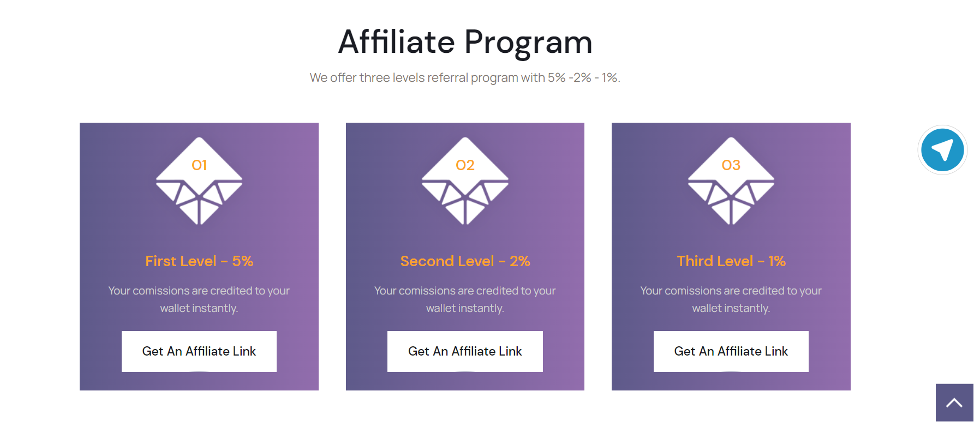Click the Second Level card commission description
This screenshot has height=427, width=980.
tap(465, 299)
